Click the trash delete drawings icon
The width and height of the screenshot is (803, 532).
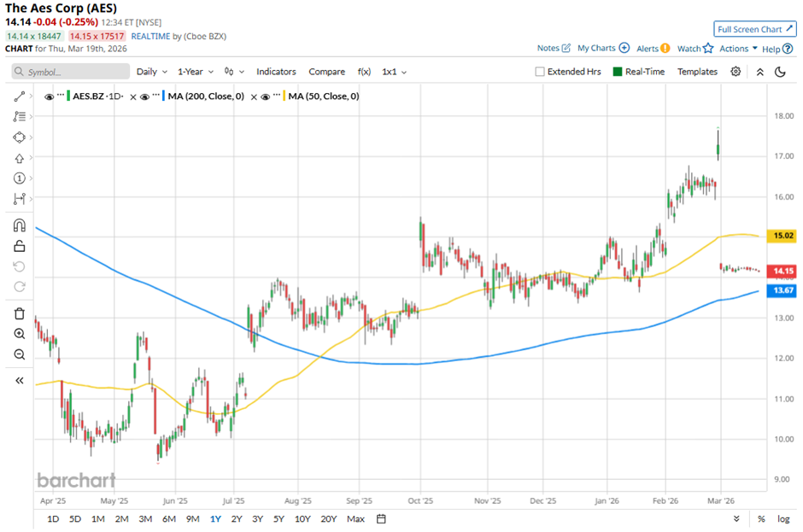coord(20,313)
